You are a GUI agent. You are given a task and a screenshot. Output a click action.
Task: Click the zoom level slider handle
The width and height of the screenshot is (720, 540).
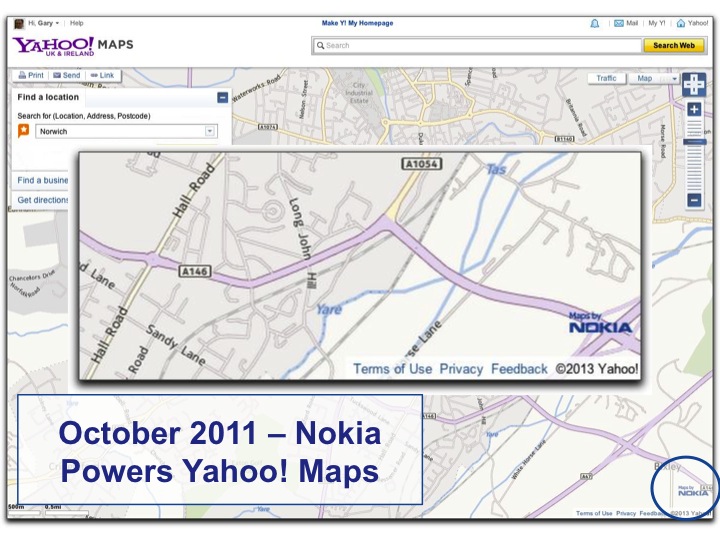tap(694, 142)
